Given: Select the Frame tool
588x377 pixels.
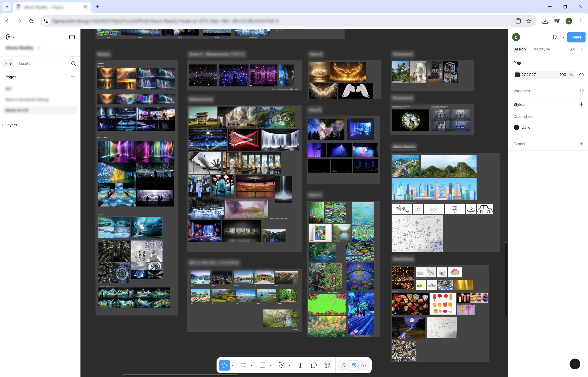Looking at the screenshot, I should [243, 365].
